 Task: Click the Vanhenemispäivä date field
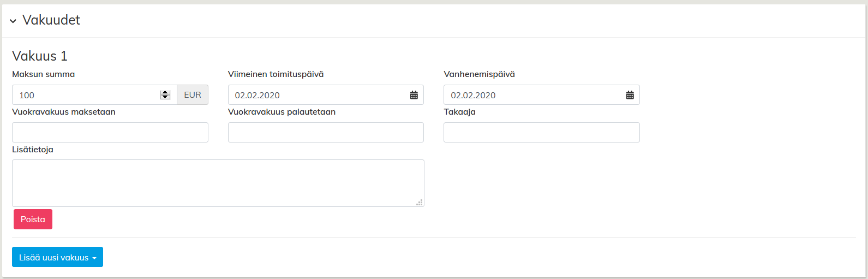pos(532,95)
